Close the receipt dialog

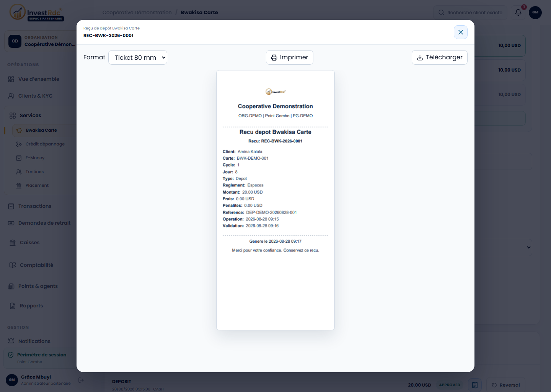(x=460, y=32)
